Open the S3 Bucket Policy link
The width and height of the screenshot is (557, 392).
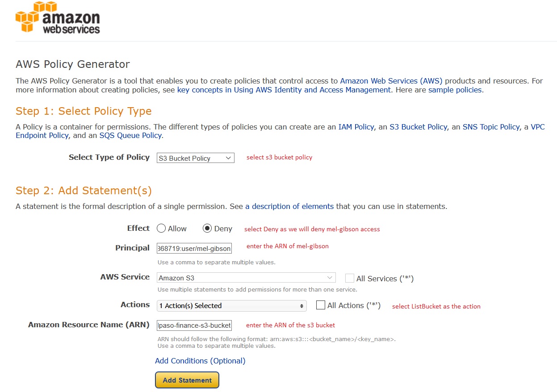coord(418,127)
